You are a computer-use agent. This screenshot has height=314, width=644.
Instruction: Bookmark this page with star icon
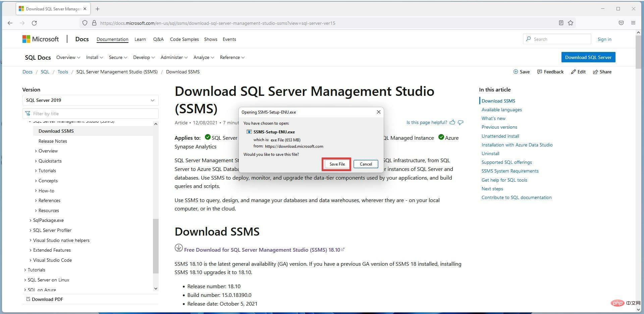[x=571, y=23]
